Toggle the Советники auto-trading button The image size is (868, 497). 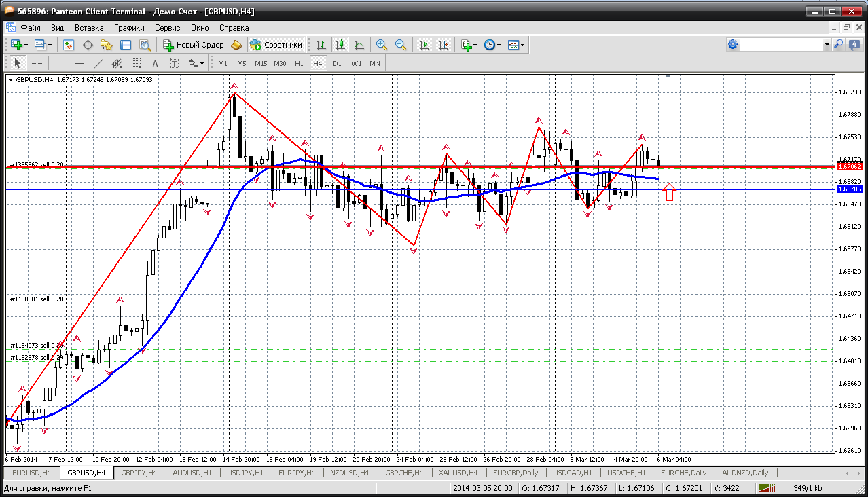[x=276, y=45]
